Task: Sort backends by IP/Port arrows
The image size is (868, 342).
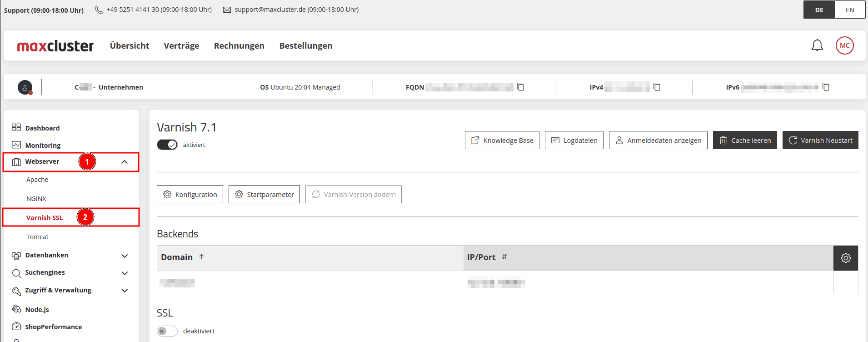Action: (x=504, y=257)
